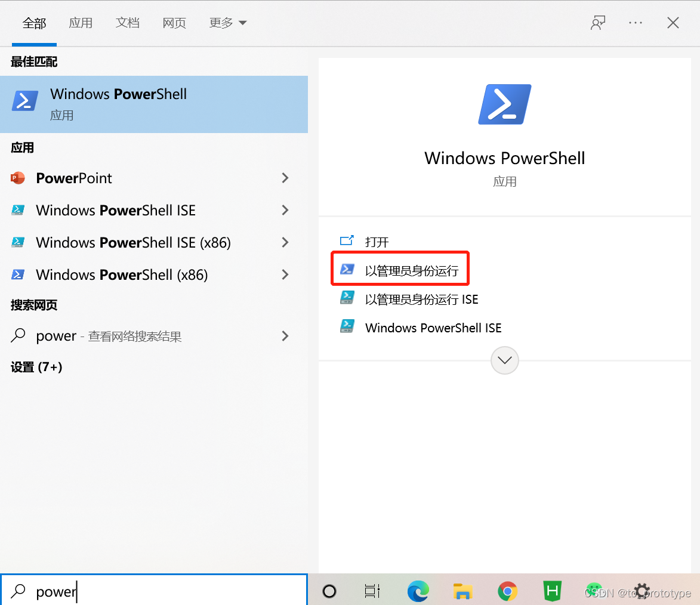Open the Windows PowerShell best match result
The height and width of the screenshot is (605, 700).
(x=154, y=104)
